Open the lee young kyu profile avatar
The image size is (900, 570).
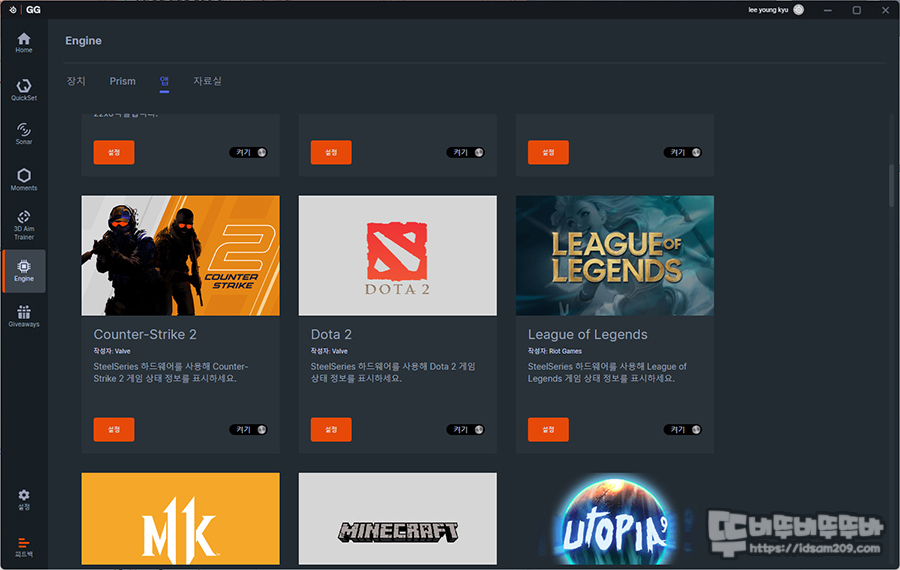798,10
